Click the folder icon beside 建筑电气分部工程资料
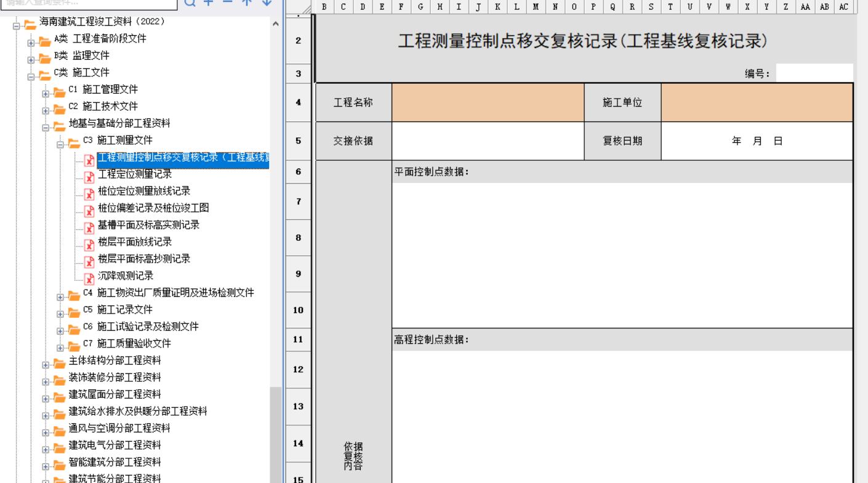Image resolution: width=868 pixels, height=483 pixels. [x=59, y=448]
